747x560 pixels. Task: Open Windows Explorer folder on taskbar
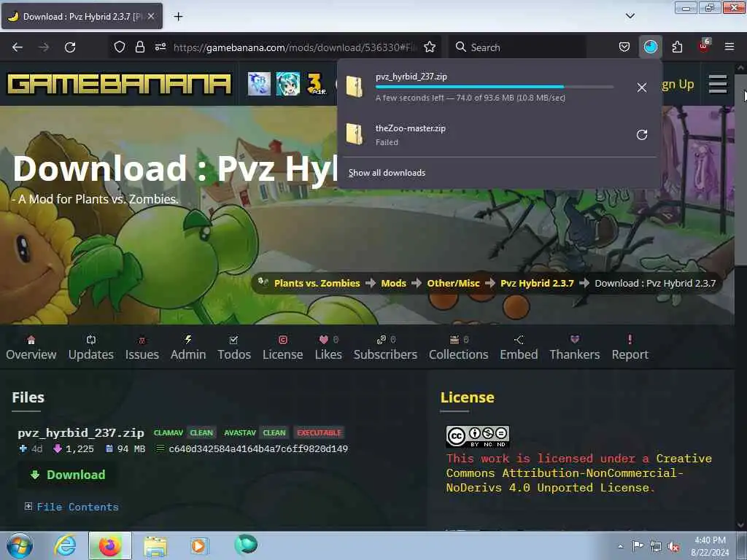point(155,545)
